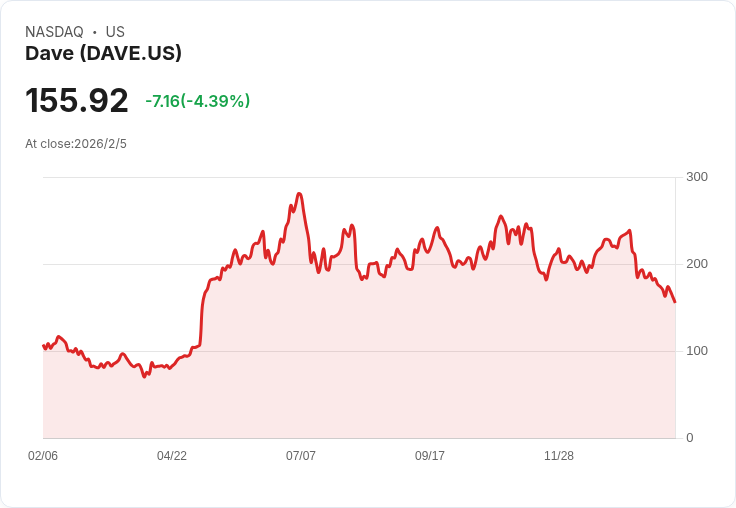Click the 300 price axis label
The image size is (736, 508).
[x=697, y=177]
